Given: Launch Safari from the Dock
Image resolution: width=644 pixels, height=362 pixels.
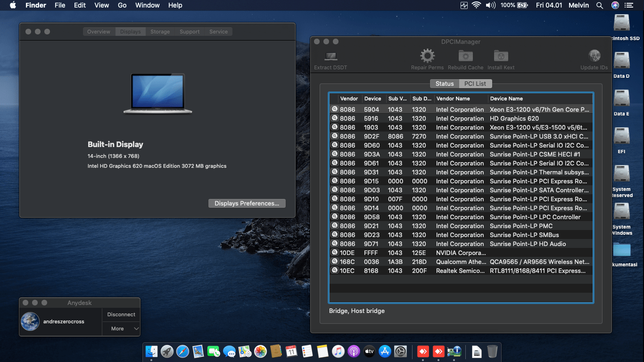Looking at the screenshot, I should coord(182,351).
